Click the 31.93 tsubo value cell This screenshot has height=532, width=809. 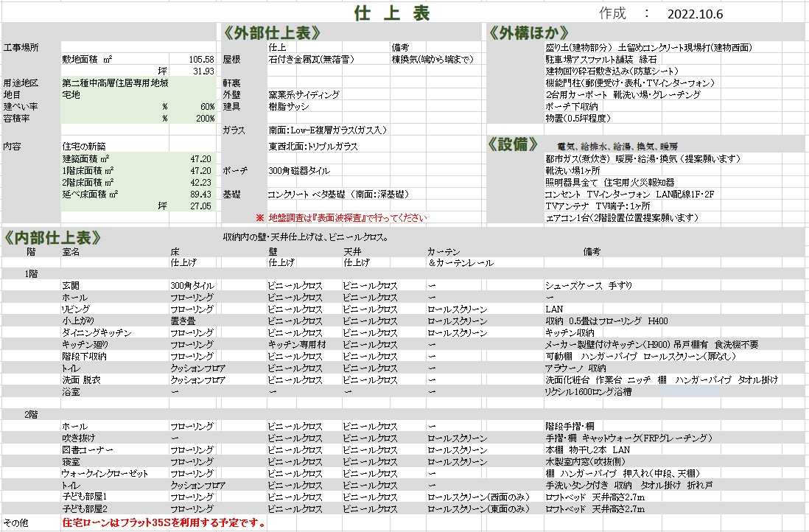pos(203,71)
